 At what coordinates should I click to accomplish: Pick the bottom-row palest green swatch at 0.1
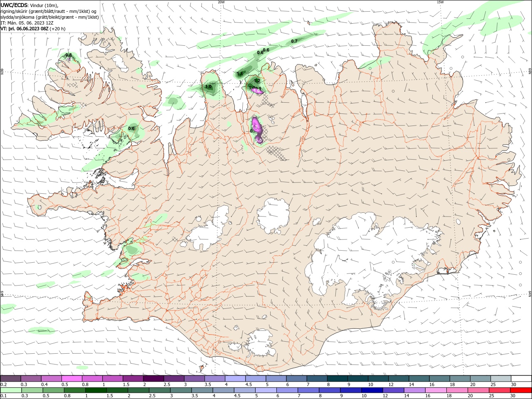(x=11, y=390)
